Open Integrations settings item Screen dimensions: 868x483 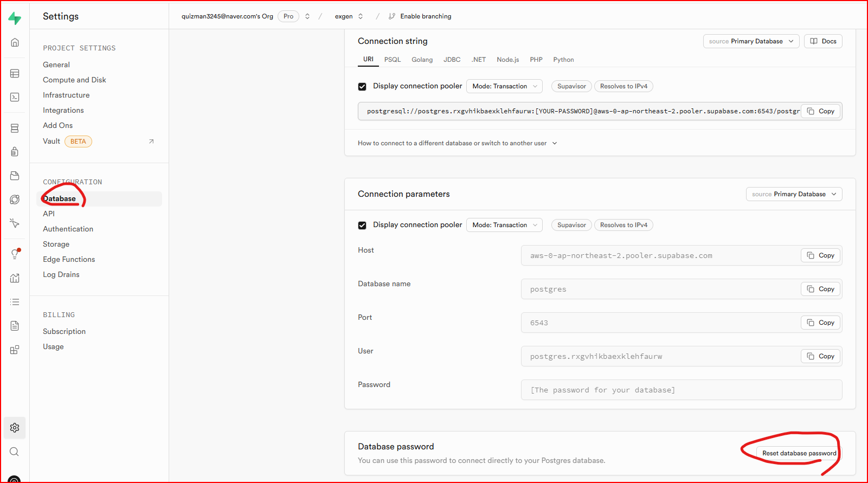coord(63,110)
